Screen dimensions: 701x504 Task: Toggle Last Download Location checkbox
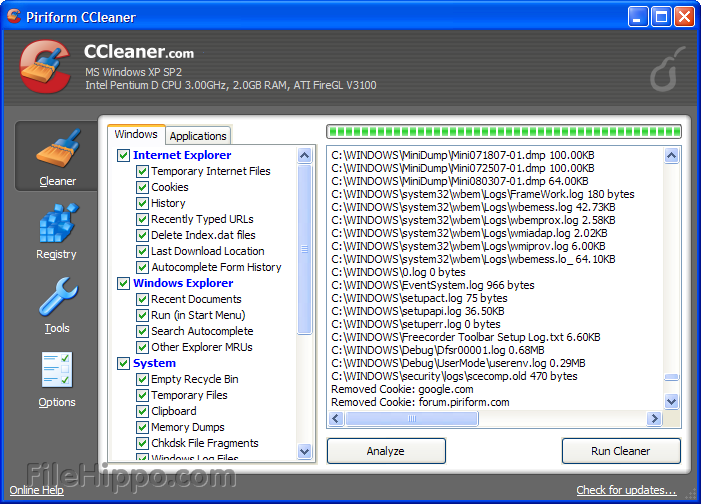tap(142, 251)
